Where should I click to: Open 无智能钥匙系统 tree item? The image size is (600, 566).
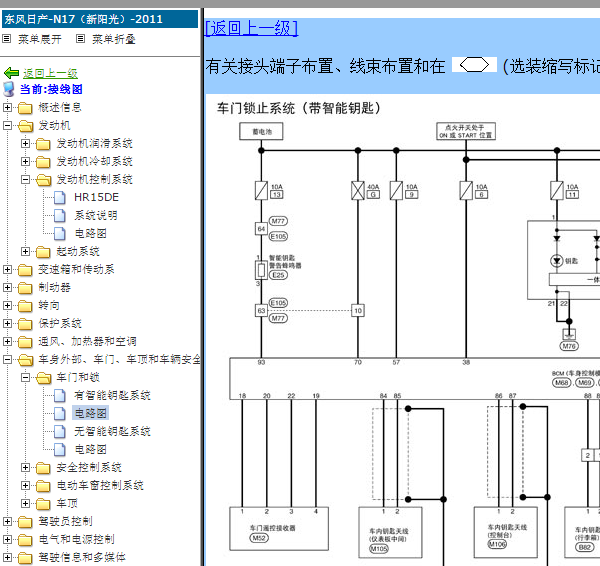coord(112,431)
